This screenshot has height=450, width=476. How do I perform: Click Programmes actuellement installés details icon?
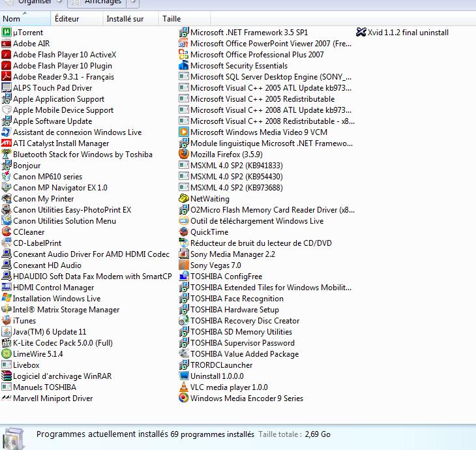point(13,438)
